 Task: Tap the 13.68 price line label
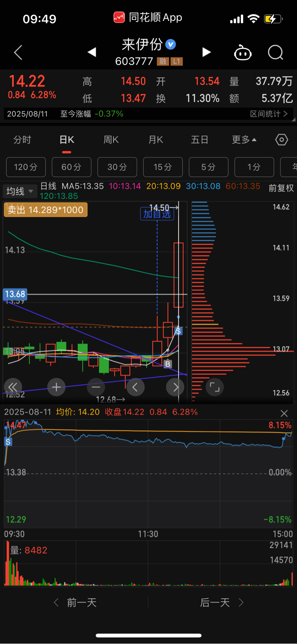click(15, 294)
